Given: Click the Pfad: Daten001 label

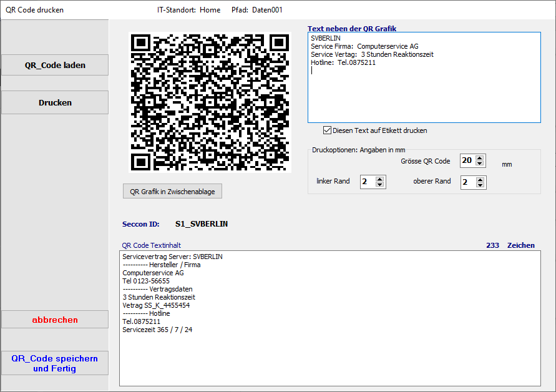Looking at the screenshot, I should (x=256, y=10).
